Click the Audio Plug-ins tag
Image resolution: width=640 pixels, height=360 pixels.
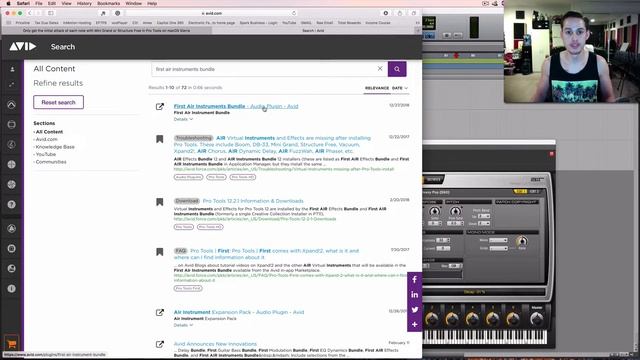click(x=188, y=177)
